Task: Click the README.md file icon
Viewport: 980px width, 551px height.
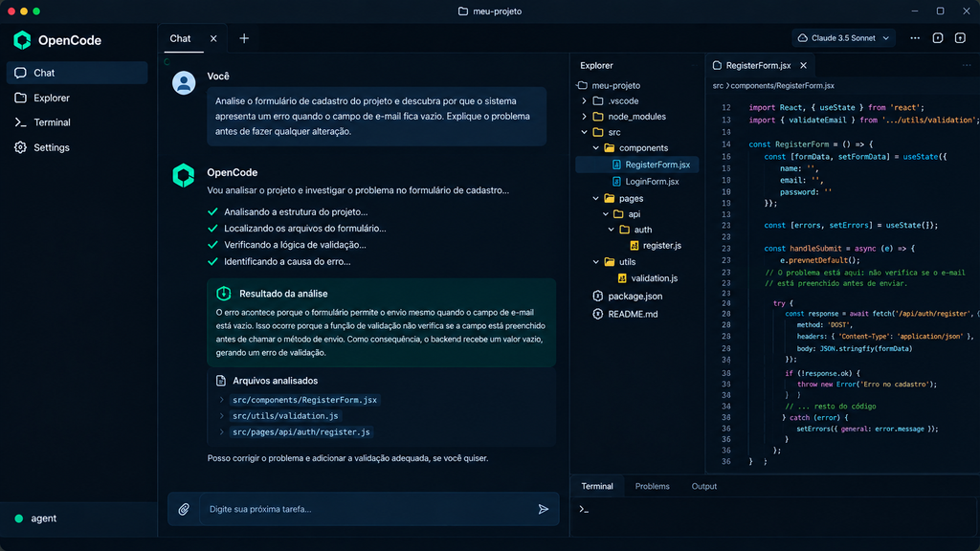Action: (597, 314)
